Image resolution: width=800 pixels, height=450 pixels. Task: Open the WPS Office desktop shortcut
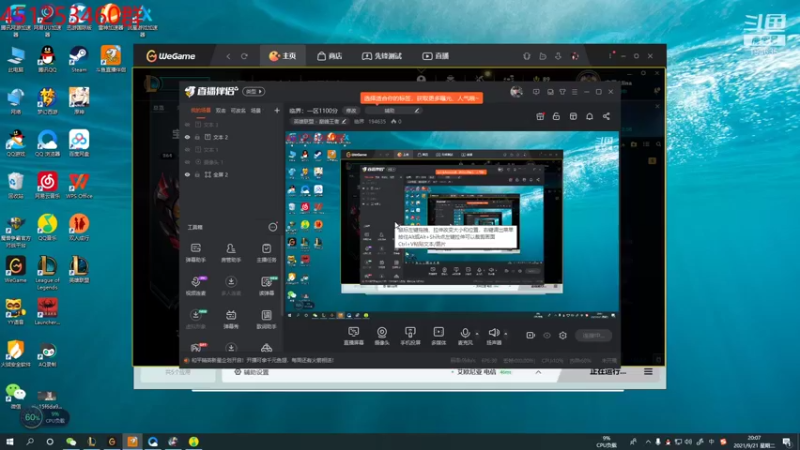[79, 185]
